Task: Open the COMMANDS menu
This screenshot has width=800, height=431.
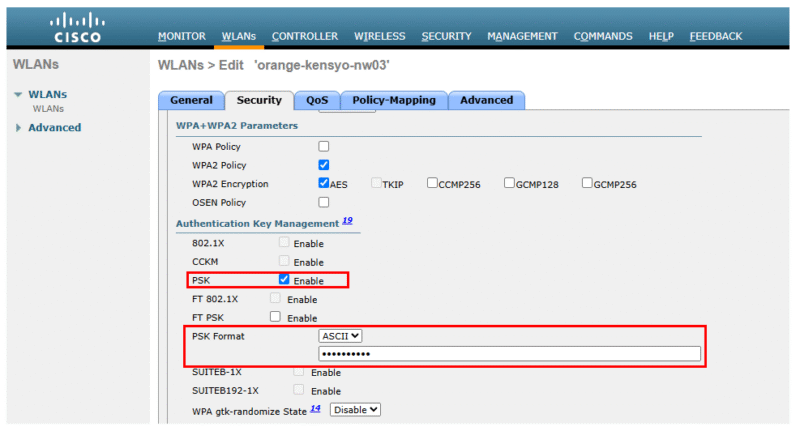Action: click(603, 36)
